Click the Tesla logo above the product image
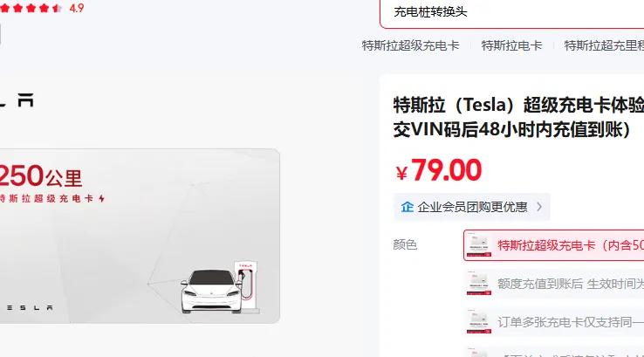 click(17, 100)
